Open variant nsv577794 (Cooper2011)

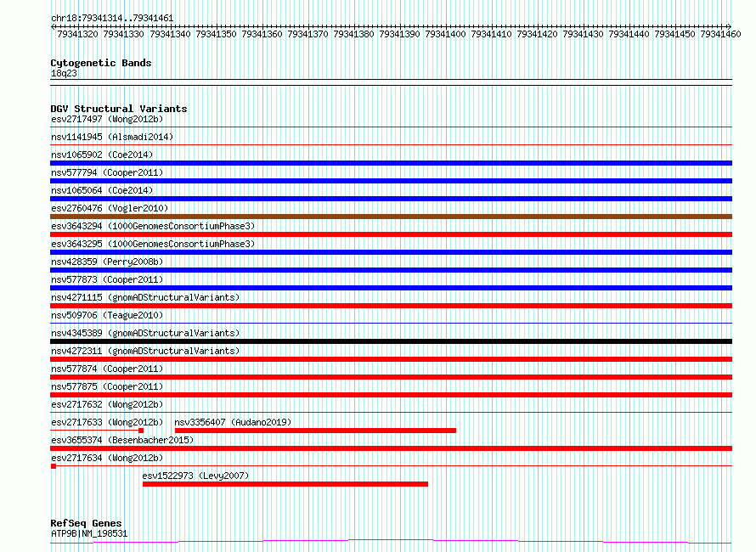[107, 172]
